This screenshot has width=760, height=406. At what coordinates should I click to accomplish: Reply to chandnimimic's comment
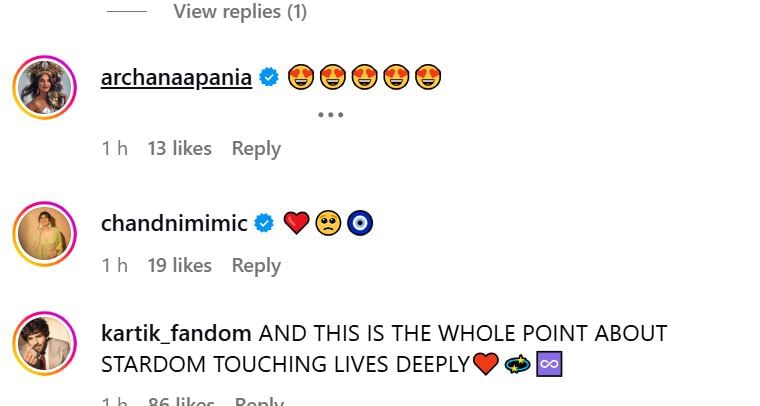tap(256, 265)
